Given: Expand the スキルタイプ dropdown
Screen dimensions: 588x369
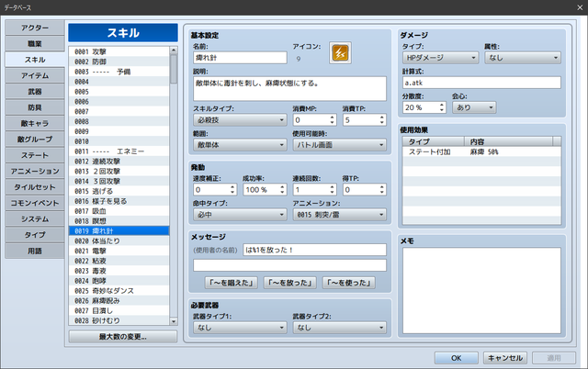Looking at the screenshot, I should pos(240,120).
